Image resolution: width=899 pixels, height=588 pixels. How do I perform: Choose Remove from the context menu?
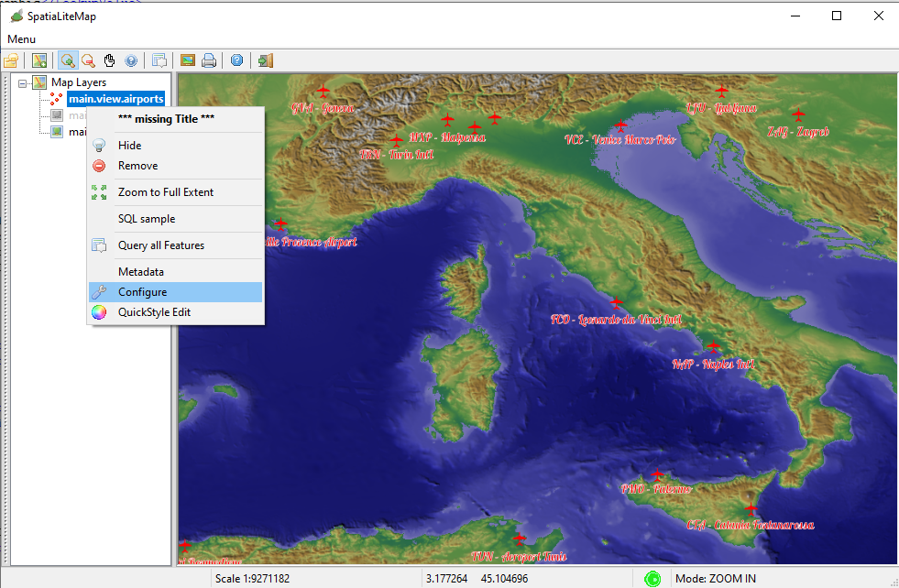tap(175, 166)
